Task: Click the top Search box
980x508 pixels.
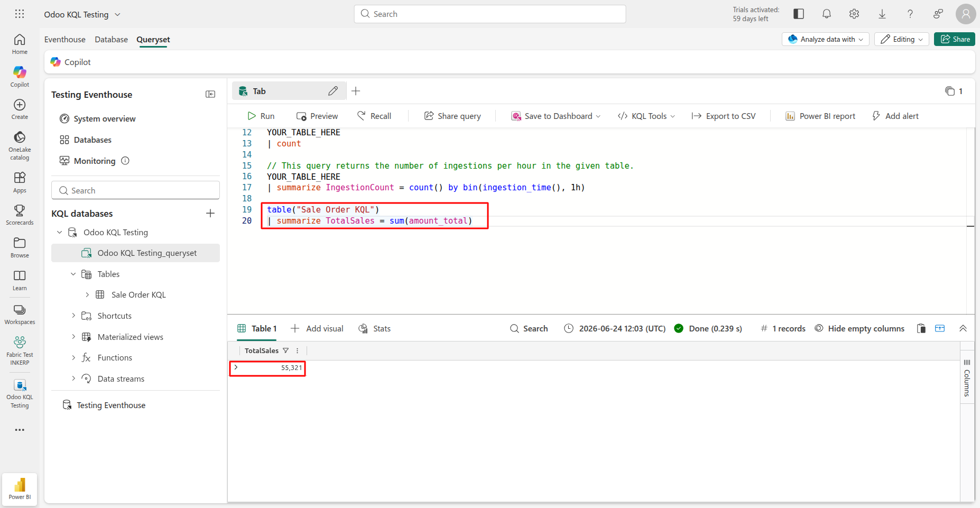Action: (x=490, y=14)
